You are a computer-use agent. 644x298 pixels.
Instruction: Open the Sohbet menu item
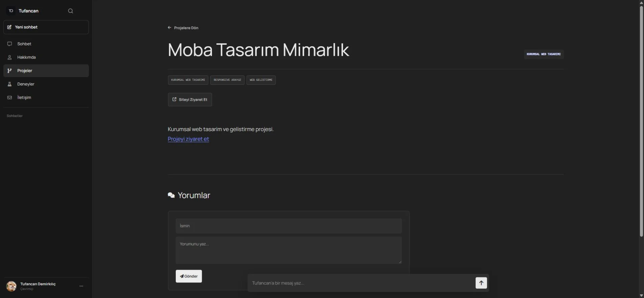click(x=46, y=44)
